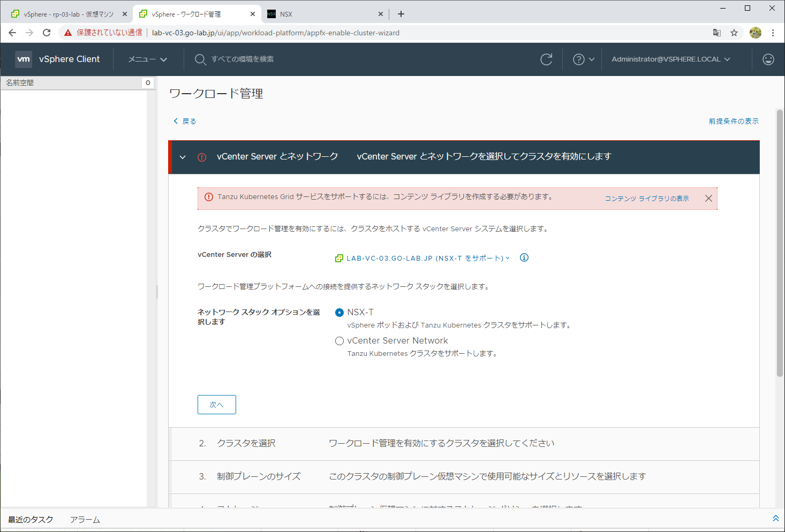
Task: Open a new browser tab
Action: [401, 14]
